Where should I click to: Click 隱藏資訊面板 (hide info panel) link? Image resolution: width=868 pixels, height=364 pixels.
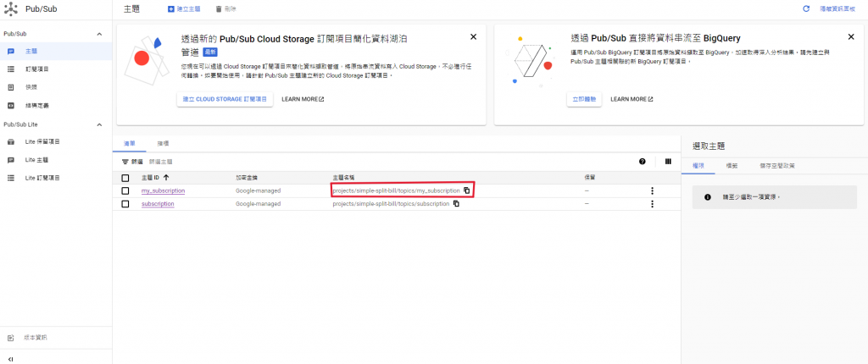(837, 8)
